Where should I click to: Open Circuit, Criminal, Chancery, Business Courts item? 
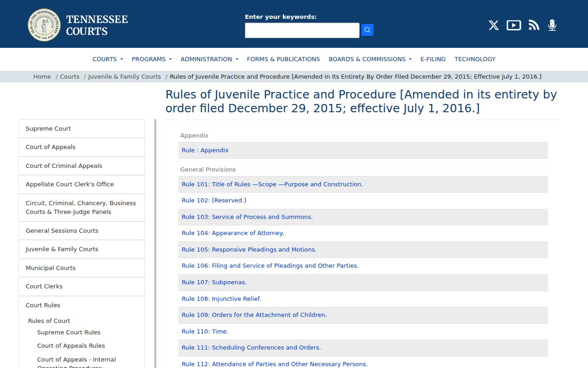point(82,207)
